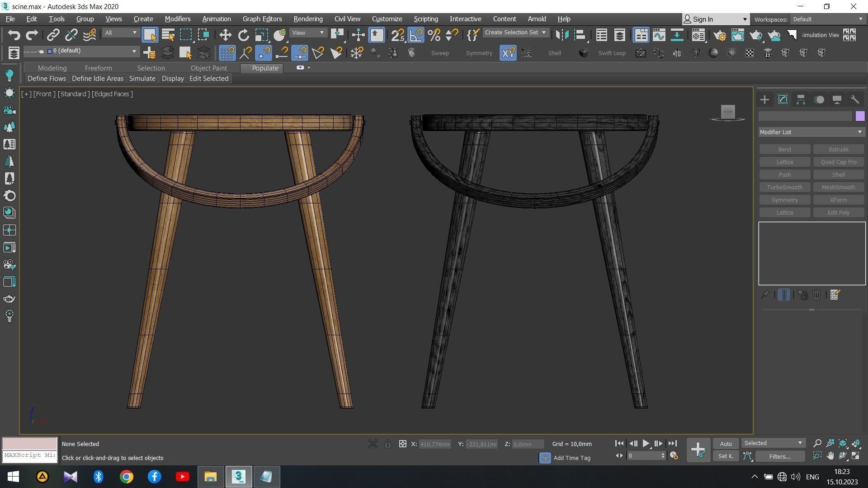Toggle Show End Result in modifier stack
Image resolution: width=868 pixels, height=488 pixels.
point(784,295)
